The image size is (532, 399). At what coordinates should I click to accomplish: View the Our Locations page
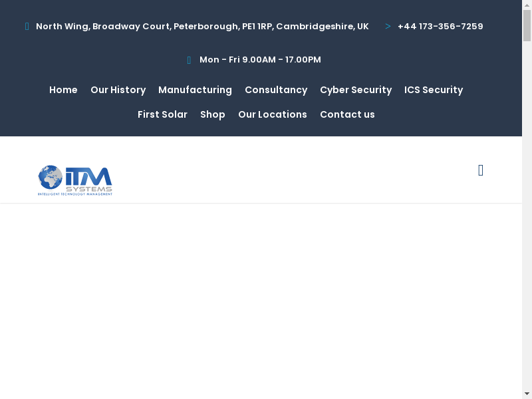pos(273,114)
